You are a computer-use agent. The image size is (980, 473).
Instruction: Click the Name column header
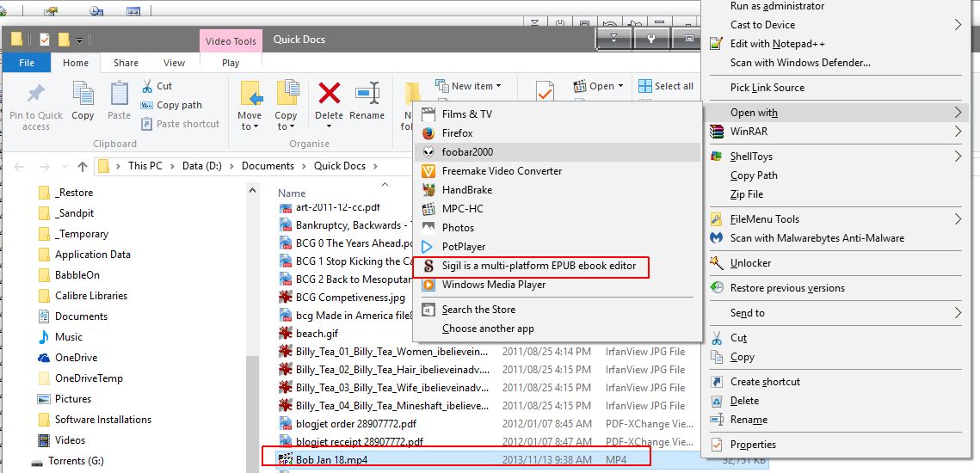[x=292, y=193]
